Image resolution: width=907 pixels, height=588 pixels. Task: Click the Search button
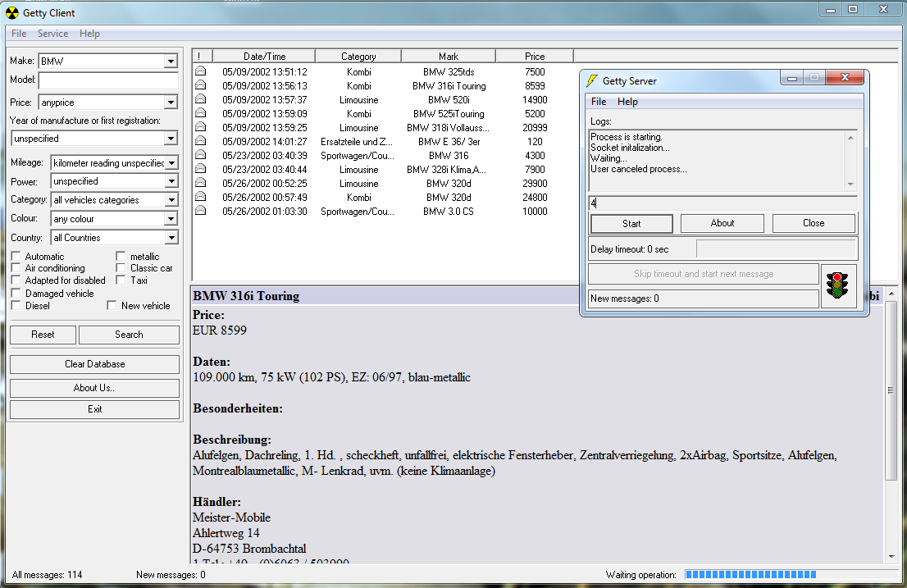(x=129, y=335)
